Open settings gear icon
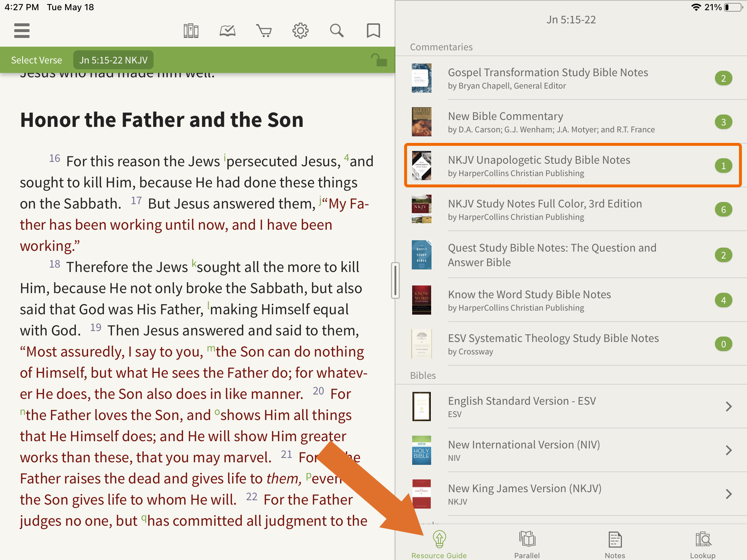The width and height of the screenshot is (747, 560). tap(300, 31)
